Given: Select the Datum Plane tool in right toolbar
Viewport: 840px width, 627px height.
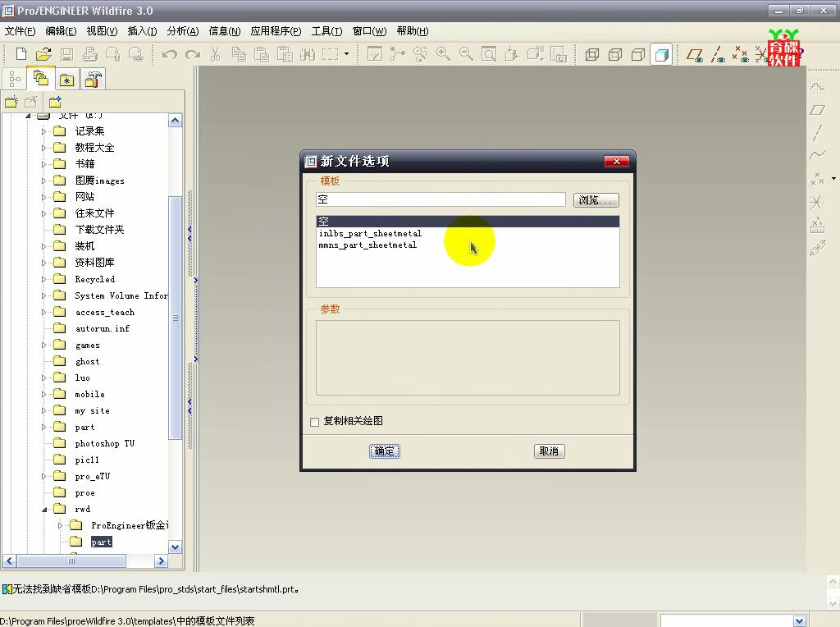Looking at the screenshot, I should tap(818, 110).
